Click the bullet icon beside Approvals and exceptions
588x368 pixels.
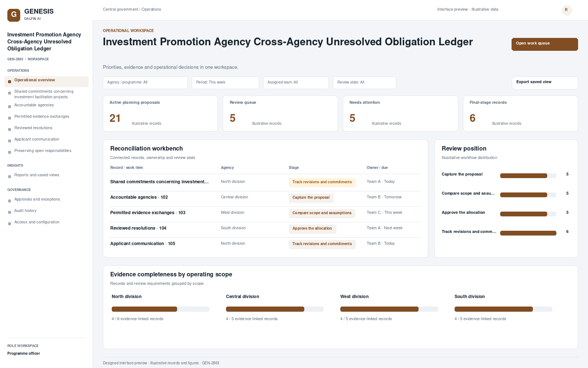[10, 201]
